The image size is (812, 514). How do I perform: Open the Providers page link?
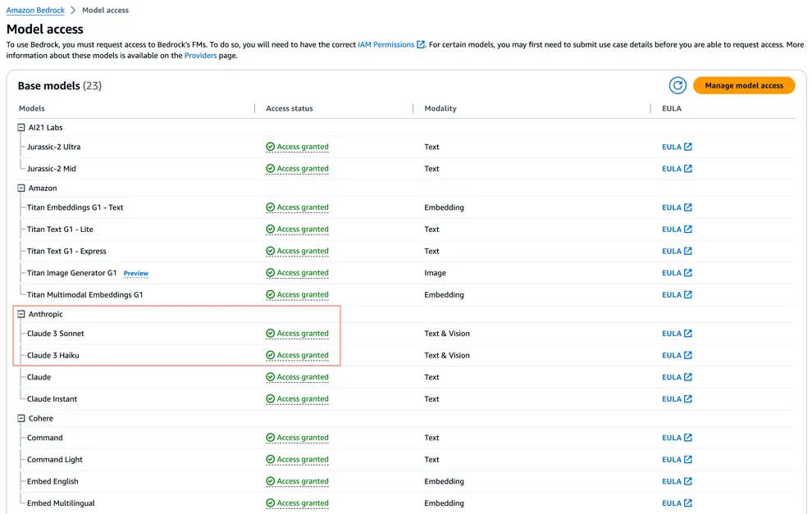(200, 56)
